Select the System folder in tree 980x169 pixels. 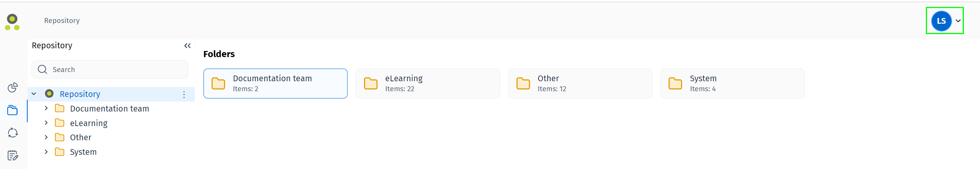click(83, 152)
